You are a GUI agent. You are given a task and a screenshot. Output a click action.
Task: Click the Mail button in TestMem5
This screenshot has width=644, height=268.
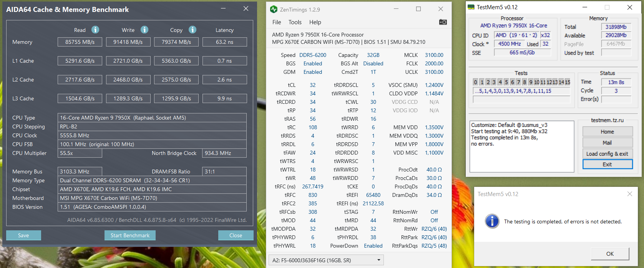tap(607, 143)
